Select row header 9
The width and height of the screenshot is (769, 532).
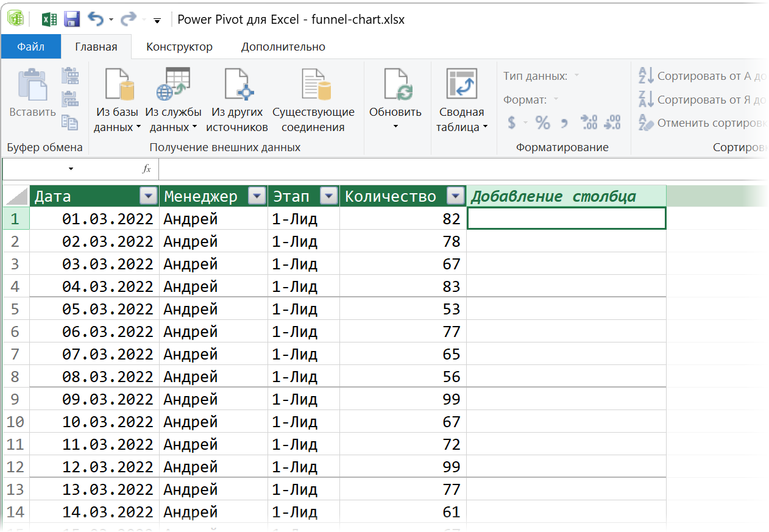(16, 399)
